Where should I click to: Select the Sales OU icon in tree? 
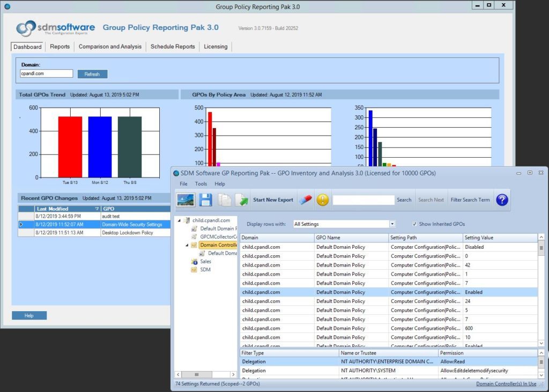point(195,262)
